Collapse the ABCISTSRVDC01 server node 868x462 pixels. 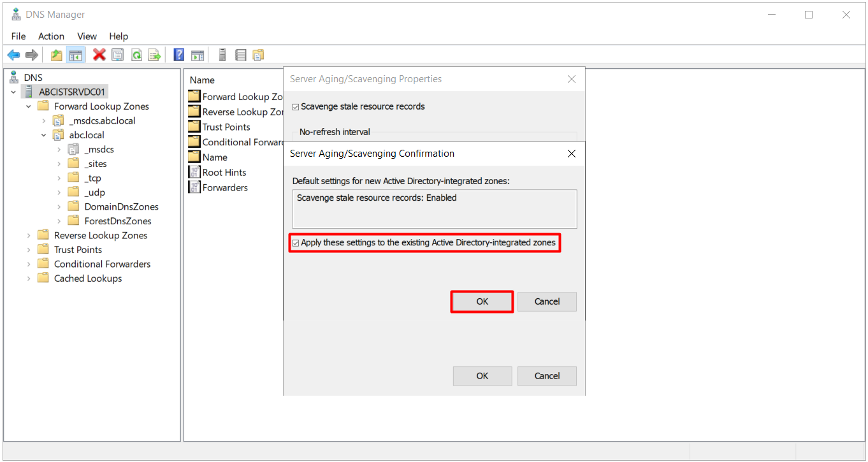point(13,92)
